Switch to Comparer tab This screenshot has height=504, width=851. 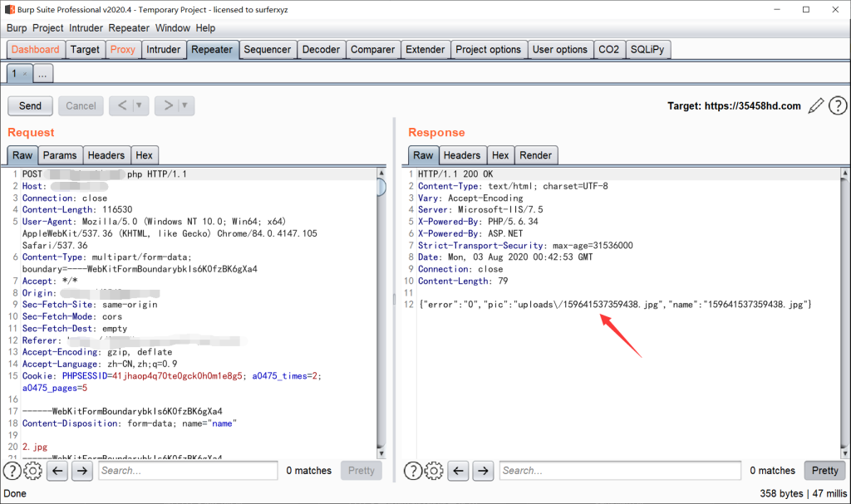pyautogui.click(x=373, y=49)
